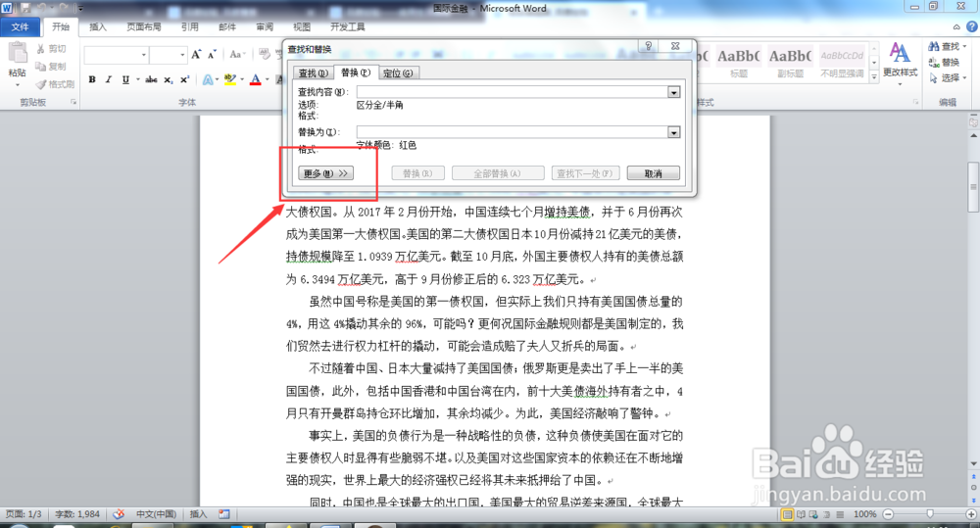Click the yellow text highlight color button
The image size is (980, 528).
coord(230,79)
